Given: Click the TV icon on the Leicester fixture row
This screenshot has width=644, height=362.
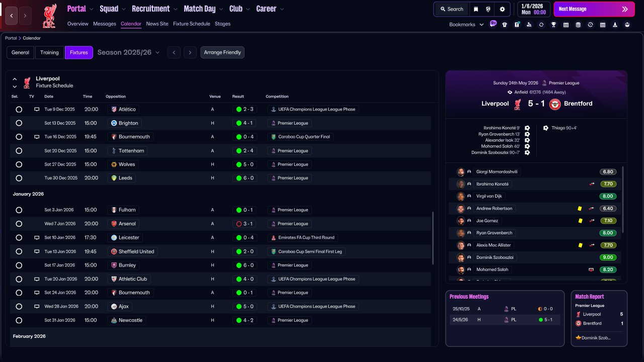Looking at the screenshot, I should pos(37,237).
